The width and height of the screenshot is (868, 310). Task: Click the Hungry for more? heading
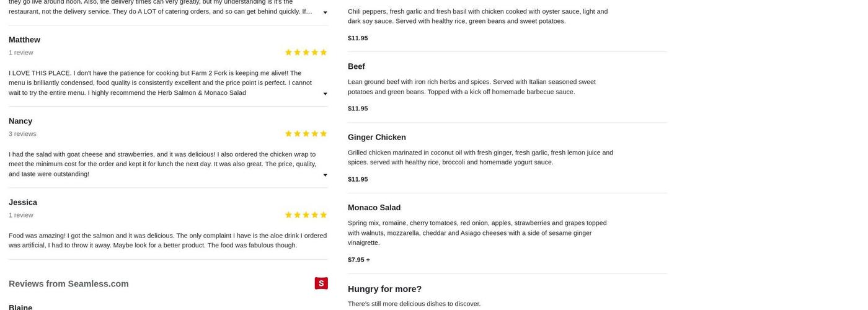click(x=384, y=289)
